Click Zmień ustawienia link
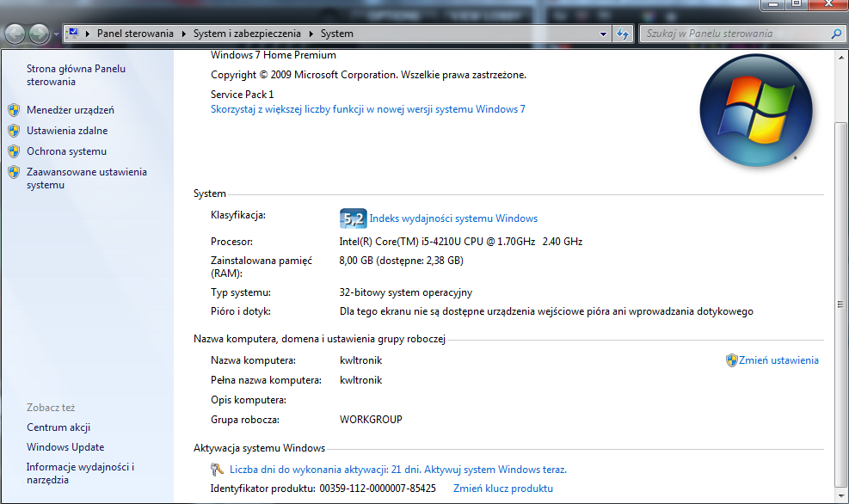This screenshot has width=849, height=504. 778,360
